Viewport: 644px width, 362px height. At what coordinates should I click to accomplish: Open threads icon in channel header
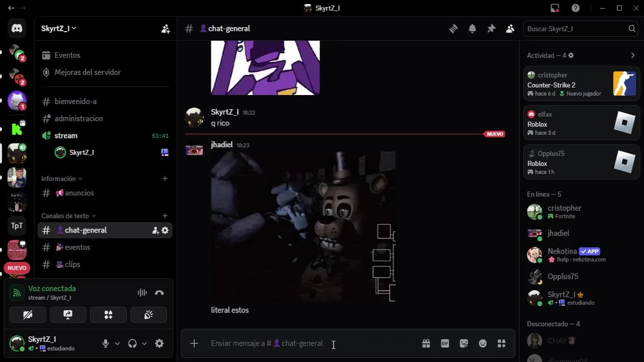coord(453,29)
